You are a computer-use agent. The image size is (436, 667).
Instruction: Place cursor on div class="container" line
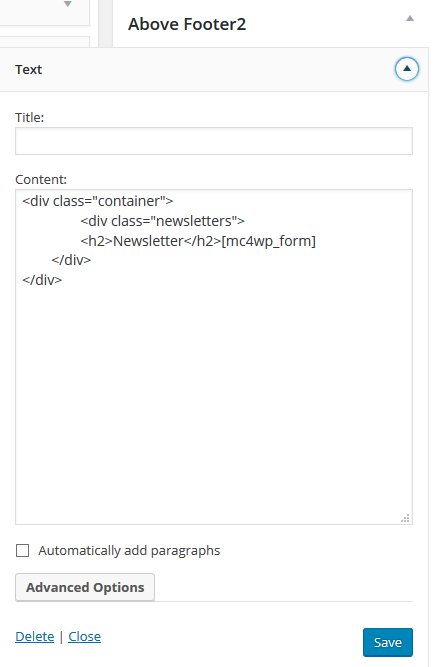click(98, 201)
